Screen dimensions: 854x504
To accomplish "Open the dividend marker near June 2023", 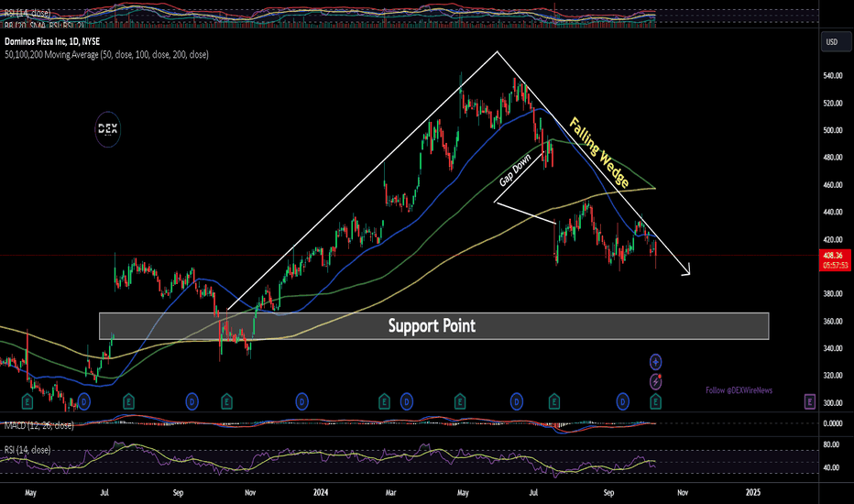I will (83, 402).
